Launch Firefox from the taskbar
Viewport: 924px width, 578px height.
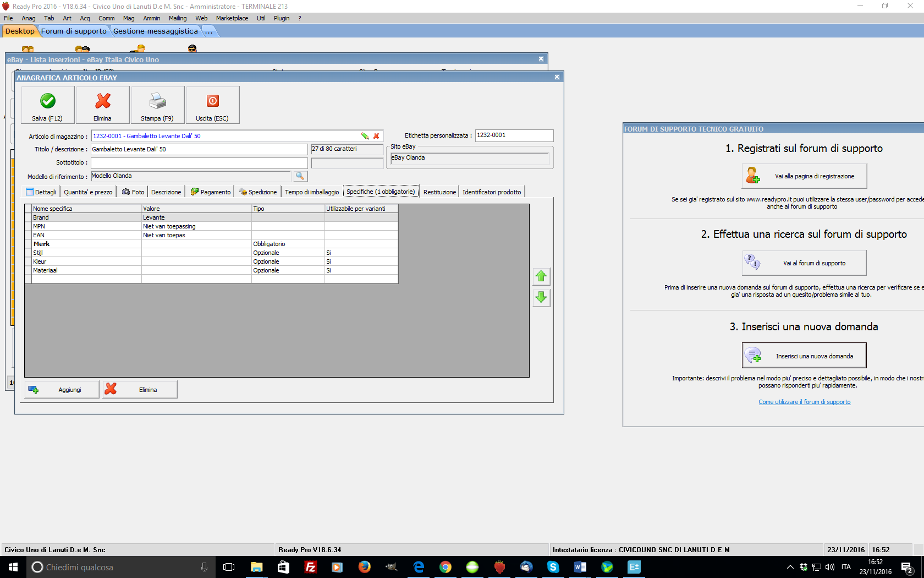pos(364,567)
